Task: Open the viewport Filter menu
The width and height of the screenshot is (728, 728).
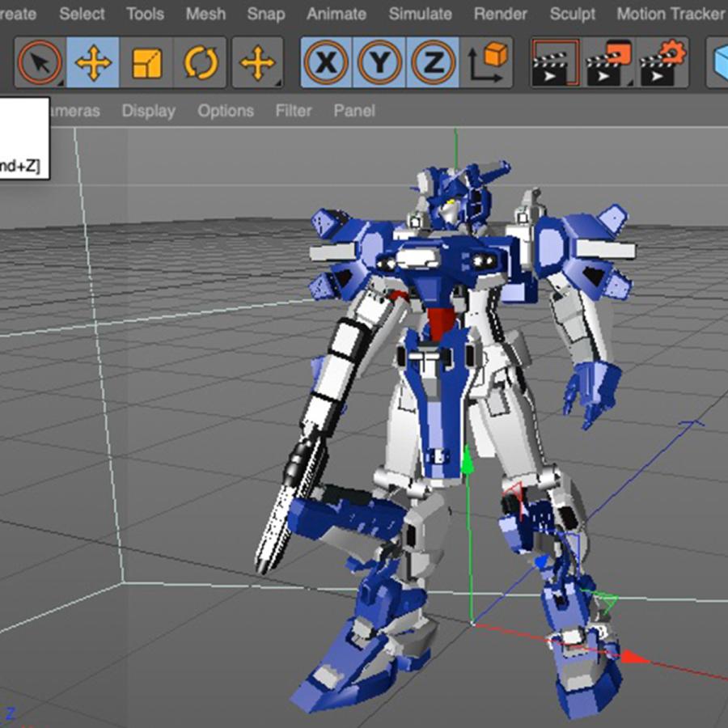Action: [294, 111]
